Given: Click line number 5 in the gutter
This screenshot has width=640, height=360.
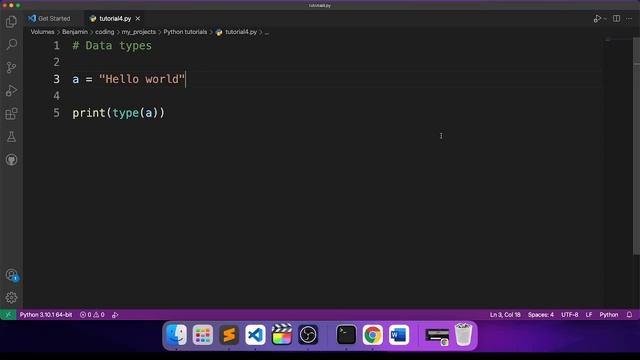Looking at the screenshot, I should pos(56,113).
